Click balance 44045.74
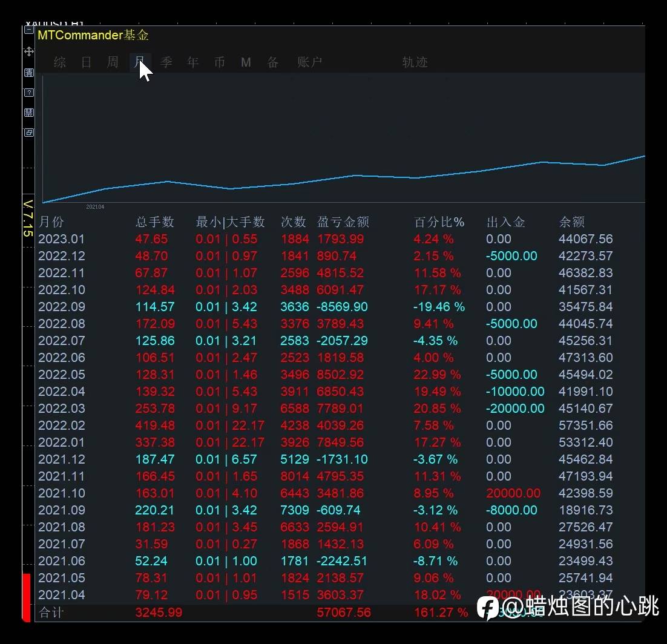 (585, 324)
